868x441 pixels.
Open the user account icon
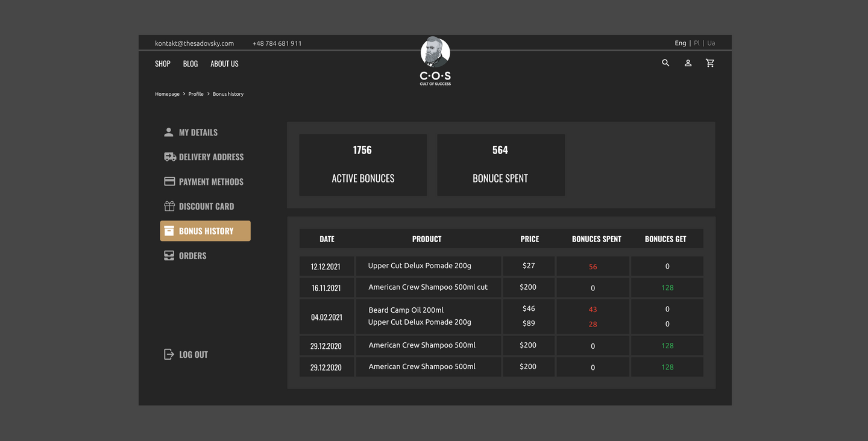click(688, 63)
